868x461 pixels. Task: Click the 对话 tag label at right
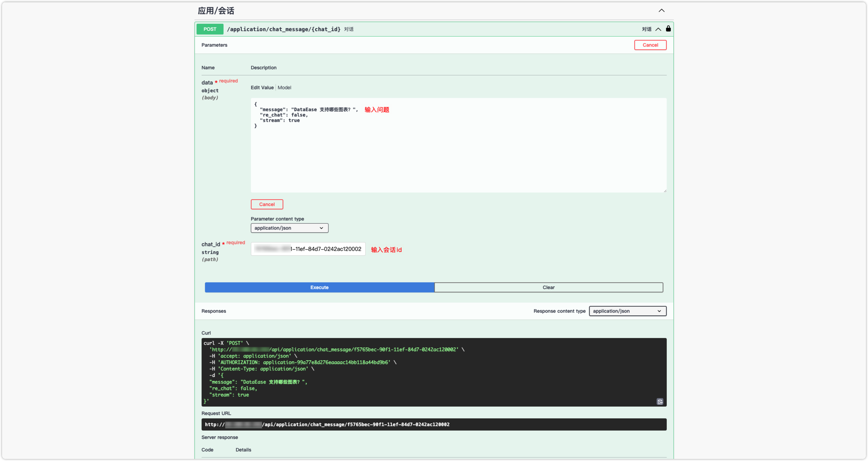click(647, 29)
